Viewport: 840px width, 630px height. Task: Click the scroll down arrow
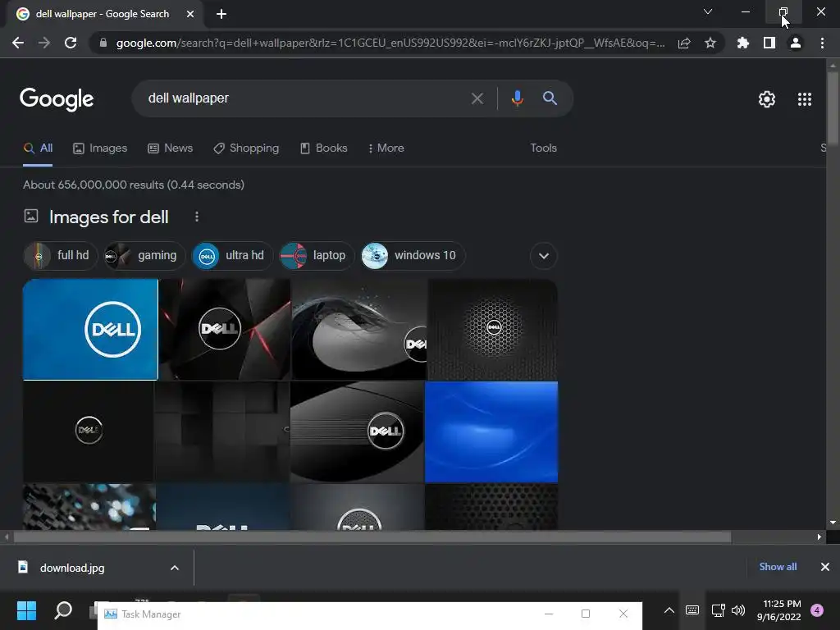pyautogui.click(x=833, y=523)
